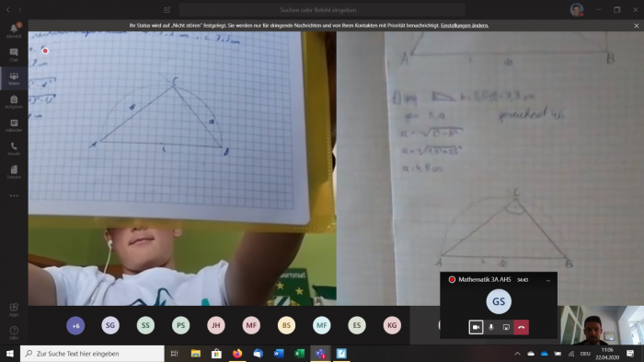Image resolution: width=644 pixels, height=362 pixels.
Task: Show the +6 additional participants
Action: point(75,325)
